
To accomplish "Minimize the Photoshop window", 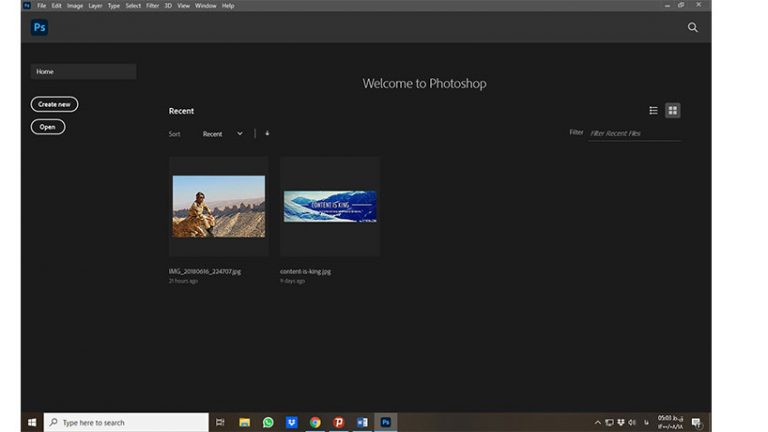I will pyautogui.click(x=667, y=5).
